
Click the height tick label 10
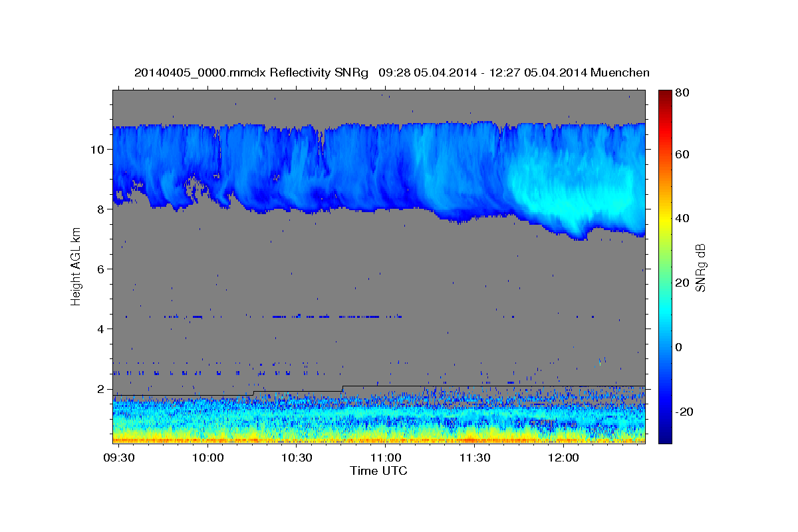click(98, 150)
